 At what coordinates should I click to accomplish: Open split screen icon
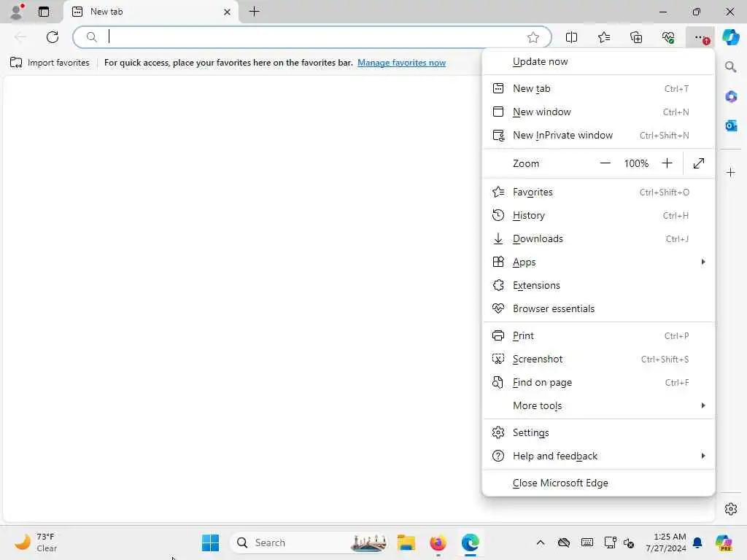pyautogui.click(x=571, y=37)
